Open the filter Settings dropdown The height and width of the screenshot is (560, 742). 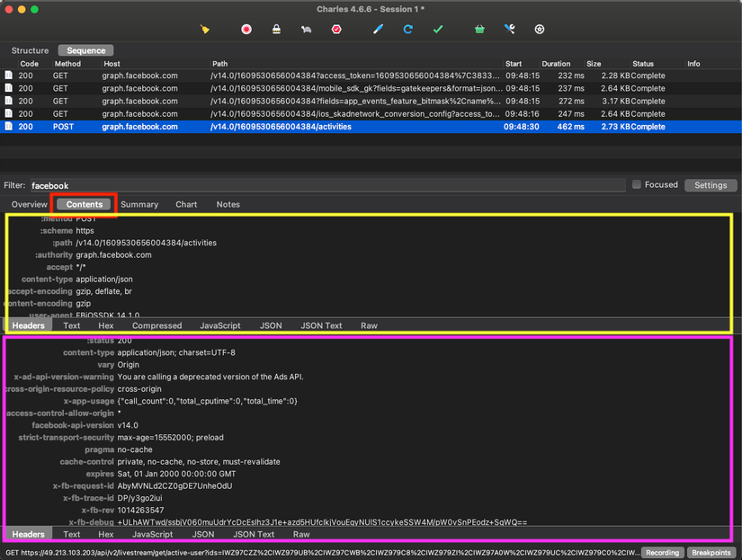click(711, 185)
